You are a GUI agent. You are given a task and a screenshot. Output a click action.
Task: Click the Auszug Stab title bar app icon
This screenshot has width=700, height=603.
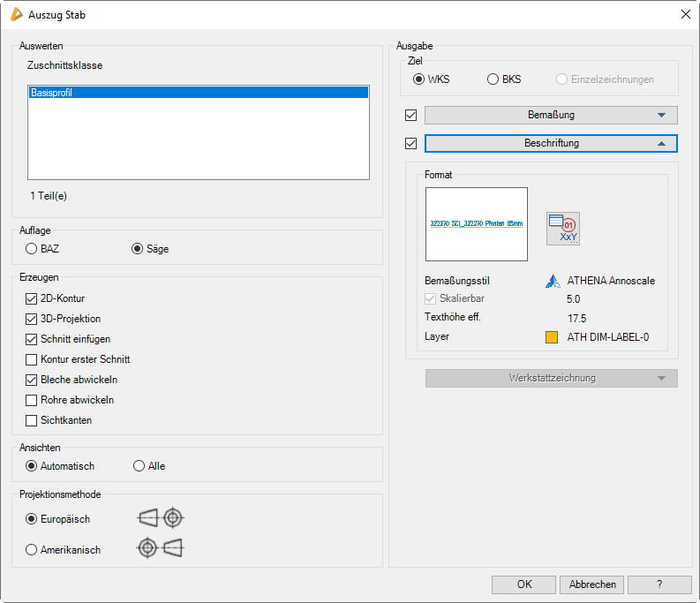click(x=15, y=15)
